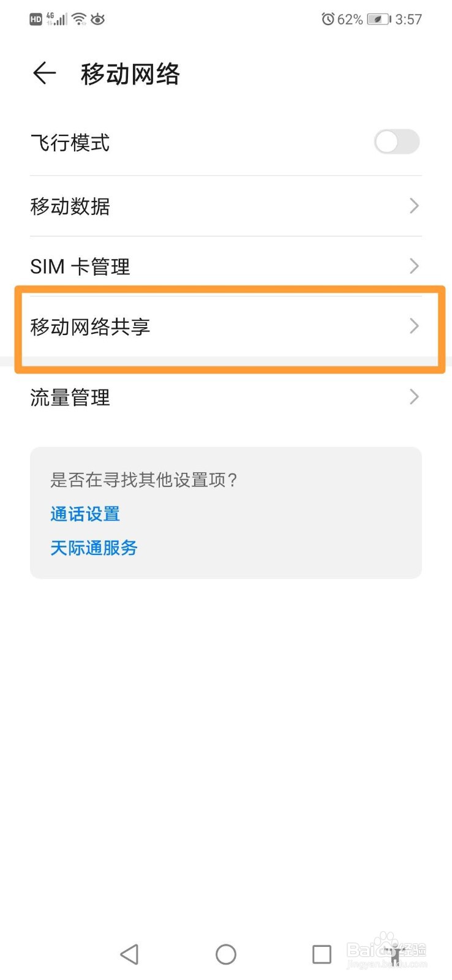Image resolution: width=452 pixels, height=980 pixels.
Task: Expand 移动数据 settings via its chevron
Action: pyautogui.click(x=414, y=206)
